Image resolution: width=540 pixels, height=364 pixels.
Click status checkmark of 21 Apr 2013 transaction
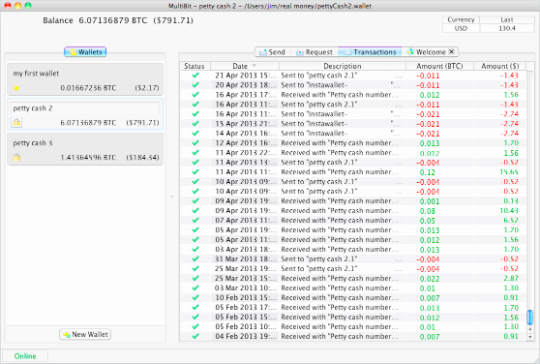(195, 75)
